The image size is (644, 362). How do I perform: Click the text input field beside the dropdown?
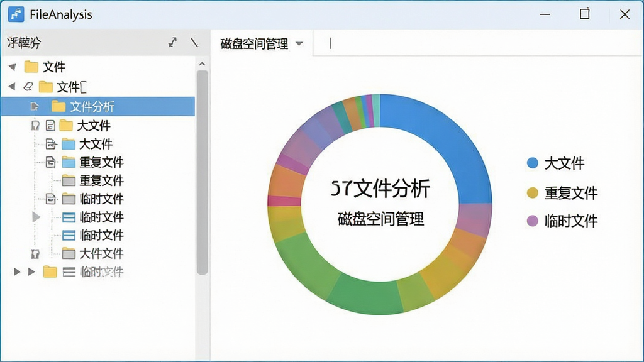(478, 43)
